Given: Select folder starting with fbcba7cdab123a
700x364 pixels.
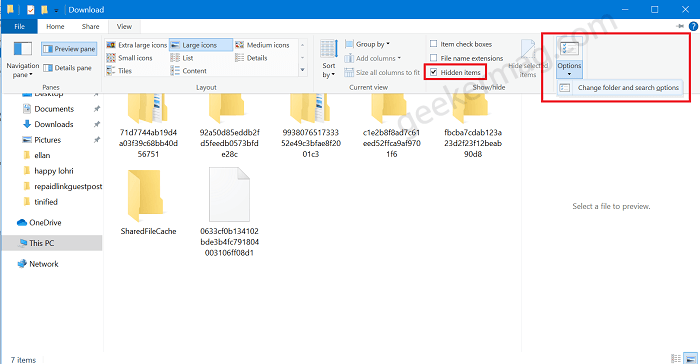Looking at the screenshot, I should 473,126.
